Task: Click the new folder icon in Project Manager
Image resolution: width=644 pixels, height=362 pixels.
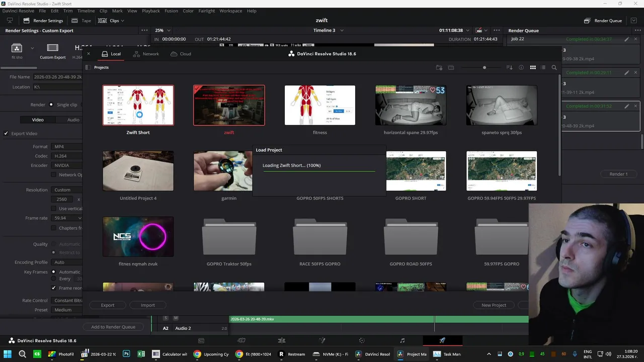Action: (x=439, y=67)
